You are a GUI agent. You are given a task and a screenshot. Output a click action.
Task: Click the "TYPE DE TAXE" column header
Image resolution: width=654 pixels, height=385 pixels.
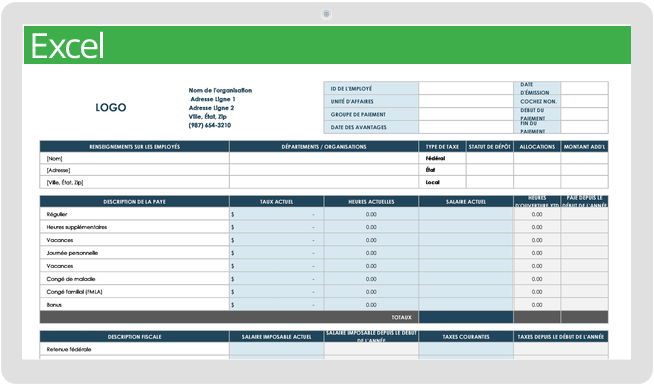click(x=442, y=147)
